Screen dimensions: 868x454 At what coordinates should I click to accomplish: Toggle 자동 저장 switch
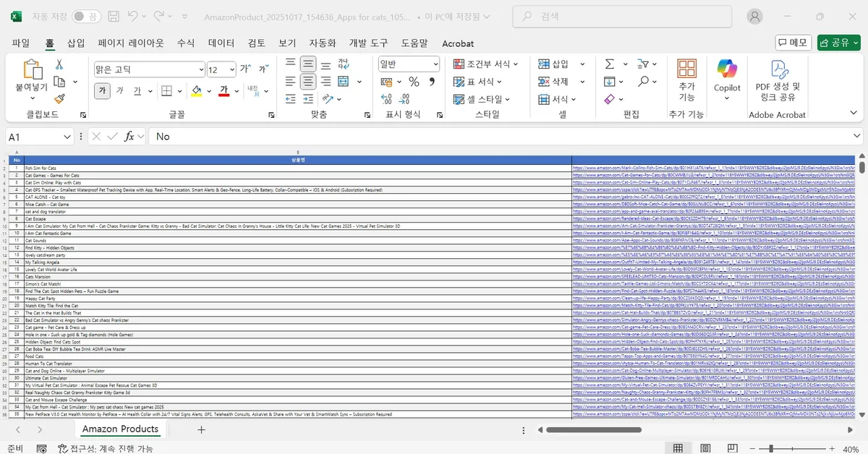pos(87,16)
